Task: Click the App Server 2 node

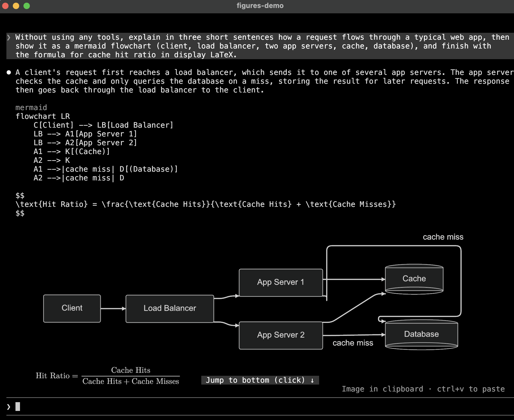Action: pyautogui.click(x=281, y=335)
